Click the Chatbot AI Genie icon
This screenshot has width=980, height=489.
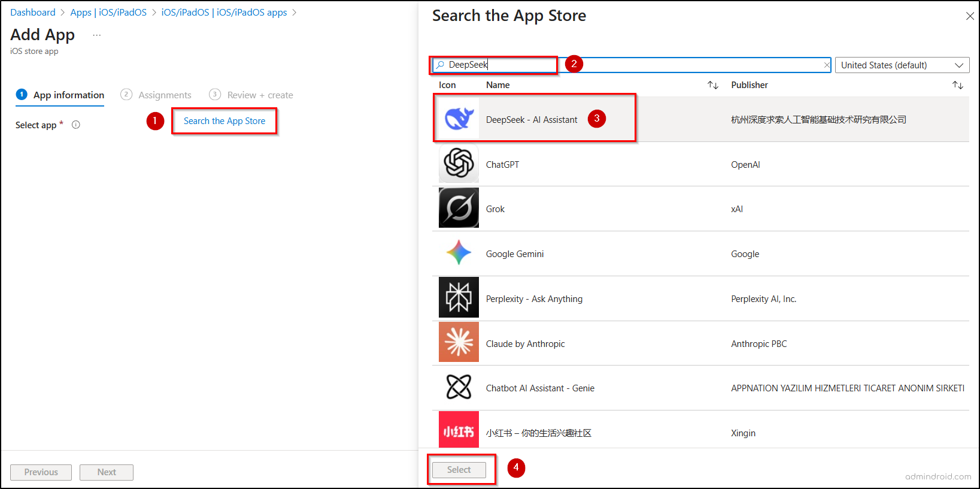[459, 387]
